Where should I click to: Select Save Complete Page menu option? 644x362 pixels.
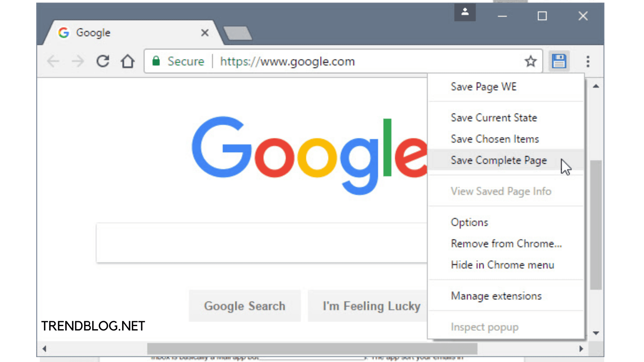click(x=499, y=160)
